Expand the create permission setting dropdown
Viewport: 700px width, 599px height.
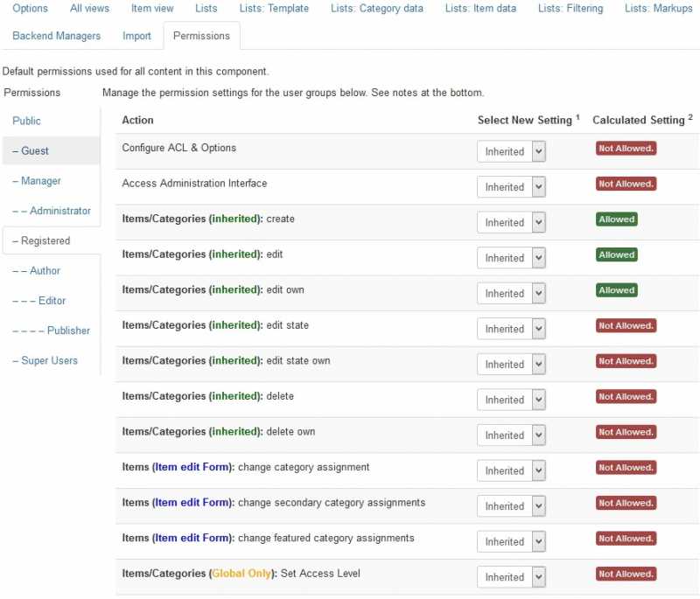[x=512, y=222]
